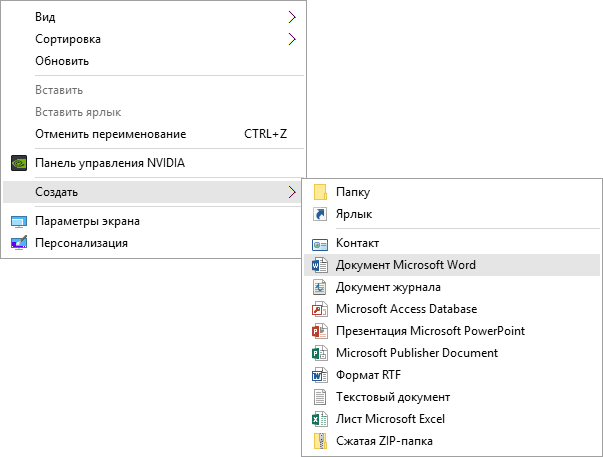Click the Publisher document icon
This screenshot has height=457, width=603.
(320, 353)
